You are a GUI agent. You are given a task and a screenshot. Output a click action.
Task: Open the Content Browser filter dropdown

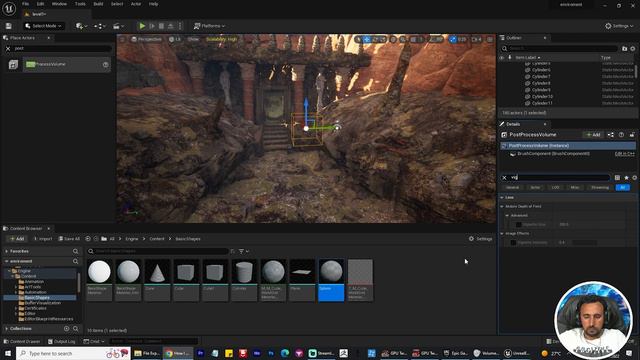244,251
